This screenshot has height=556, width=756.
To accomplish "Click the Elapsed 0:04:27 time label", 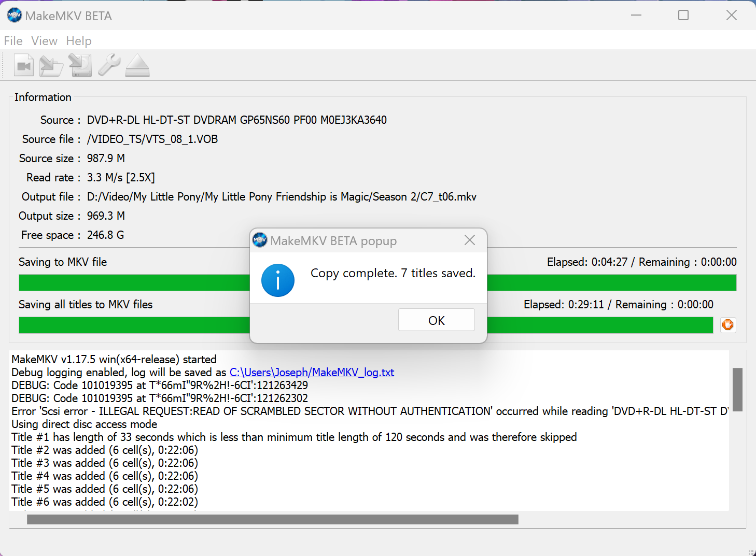I will pos(587,262).
